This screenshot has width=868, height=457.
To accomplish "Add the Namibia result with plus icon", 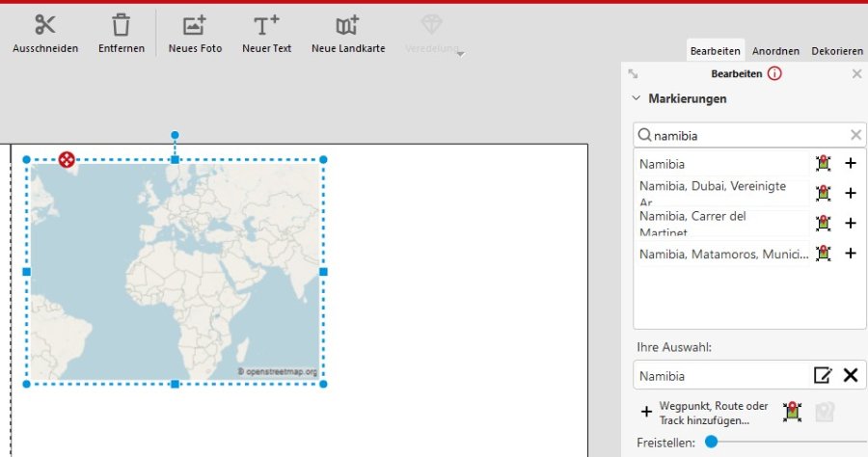I will coord(851,164).
